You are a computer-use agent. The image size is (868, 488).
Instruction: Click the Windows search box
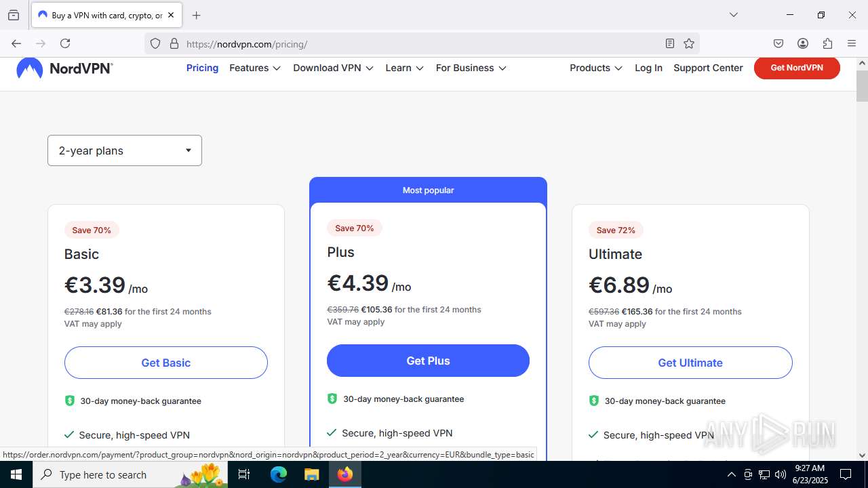click(x=129, y=474)
